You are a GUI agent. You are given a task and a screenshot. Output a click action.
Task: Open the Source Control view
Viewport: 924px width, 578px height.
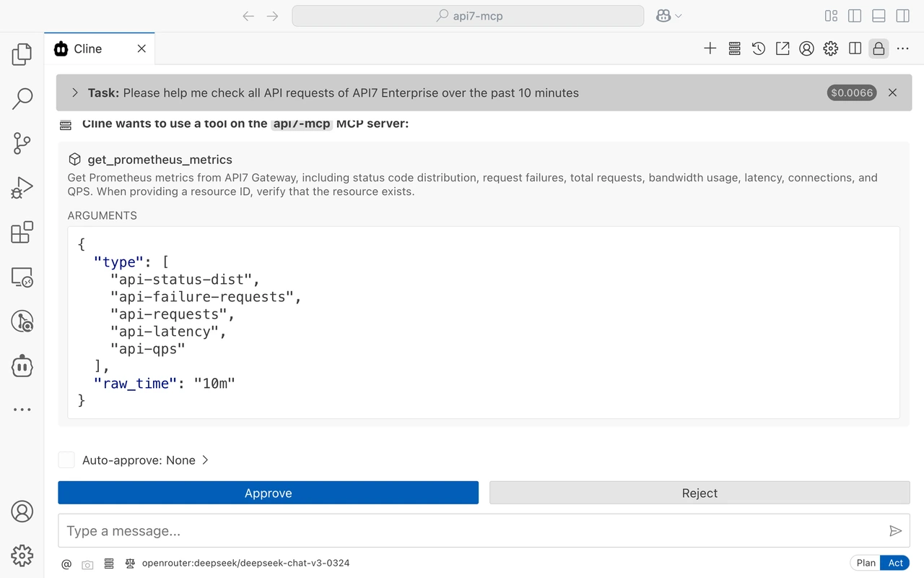pos(22,143)
